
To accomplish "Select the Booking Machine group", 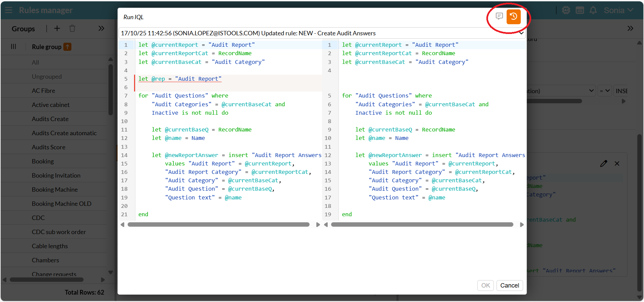I will pyautogui.click(x=55, y=190).
